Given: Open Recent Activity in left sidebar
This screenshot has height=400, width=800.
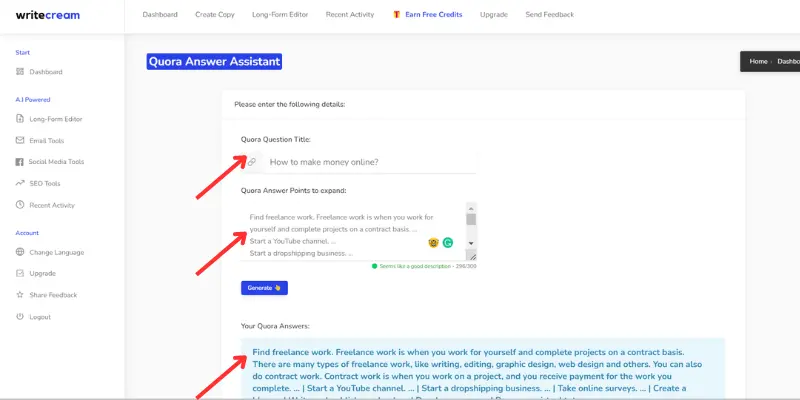Looking at the screenshot, I should (52, 206).
